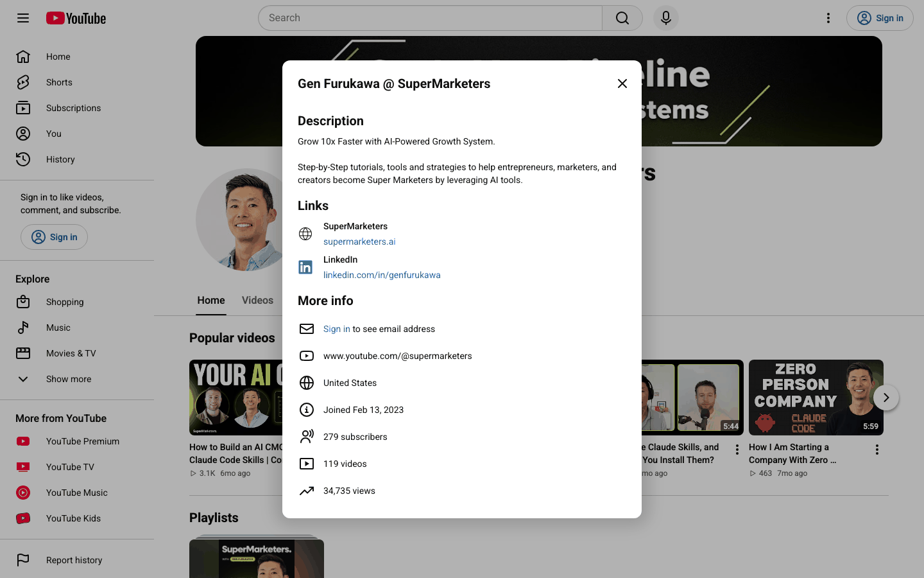The width and height of the screenshot is (924, 578).
Task: Click the search magnifier button
Action: point(622,18)
